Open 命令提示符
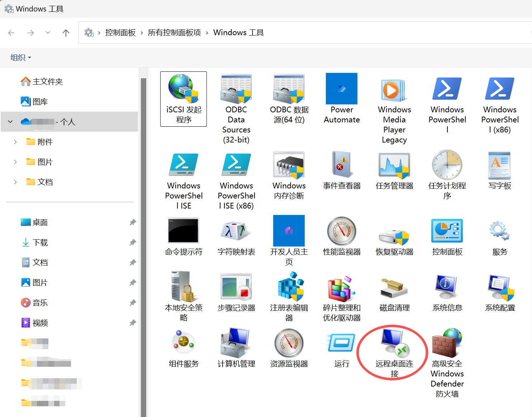The image size is (532, 417). [x=184, y=236]
